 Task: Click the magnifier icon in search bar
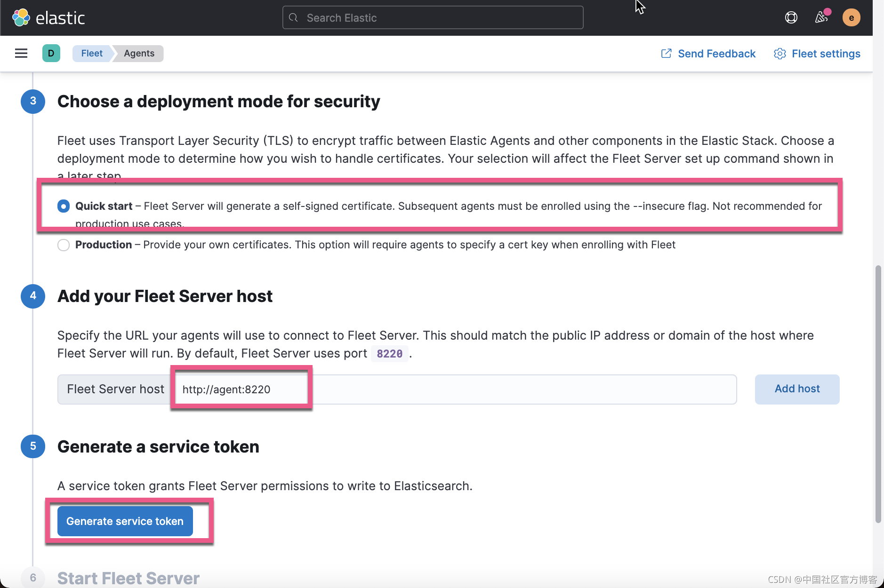pos(293,18)
